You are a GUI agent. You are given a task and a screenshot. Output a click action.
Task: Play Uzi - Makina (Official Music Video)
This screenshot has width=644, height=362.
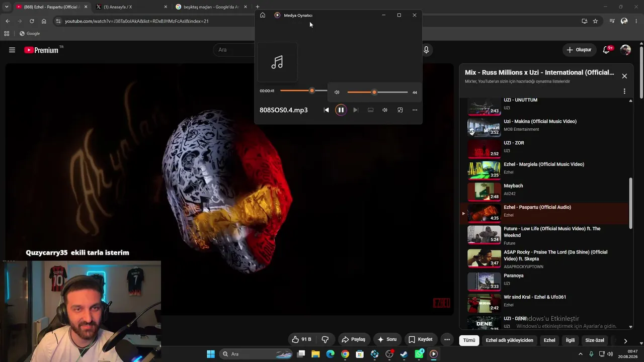pyautogui.click(x=545, y=127)
